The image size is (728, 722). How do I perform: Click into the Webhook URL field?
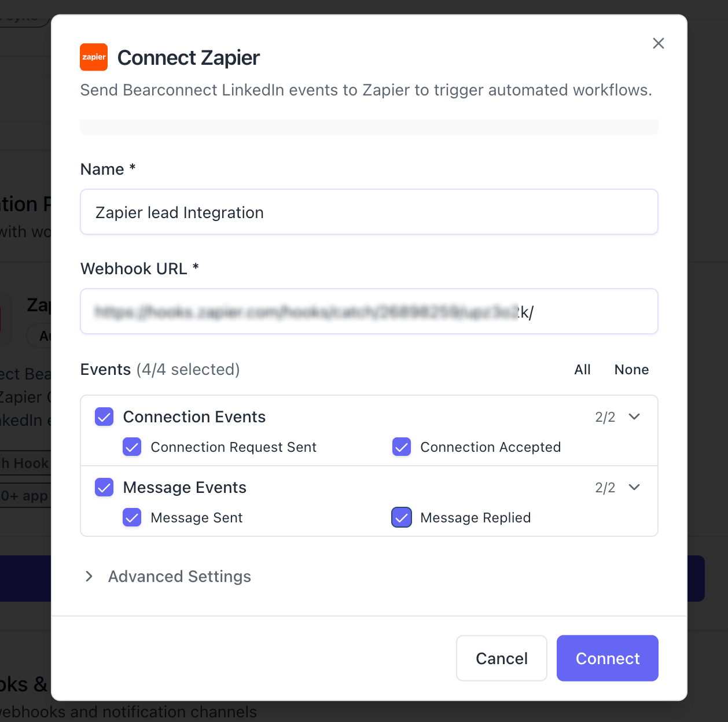pyautogui.click(x=369, y=312)
